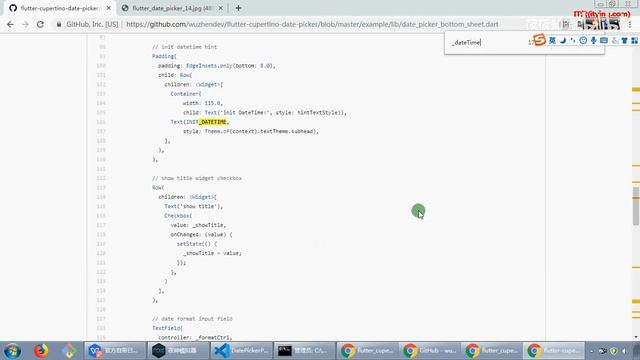Switch to the command prompt window

[303, 351]
